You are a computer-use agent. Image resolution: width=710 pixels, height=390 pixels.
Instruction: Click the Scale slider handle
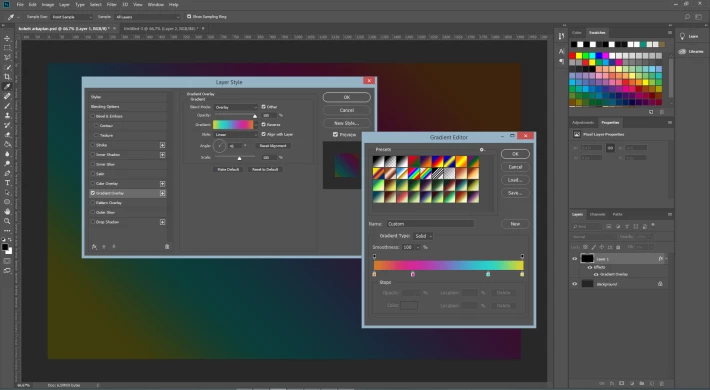tap(239, 158)
